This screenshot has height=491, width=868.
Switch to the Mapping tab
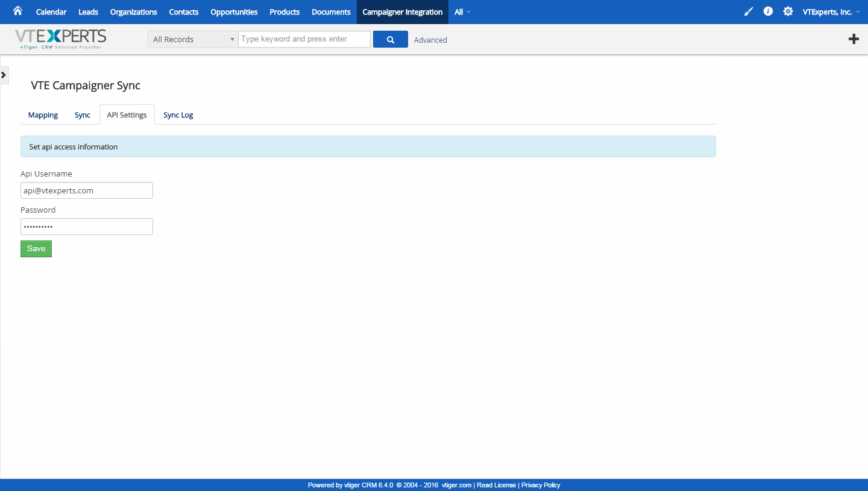click(43, 115)
